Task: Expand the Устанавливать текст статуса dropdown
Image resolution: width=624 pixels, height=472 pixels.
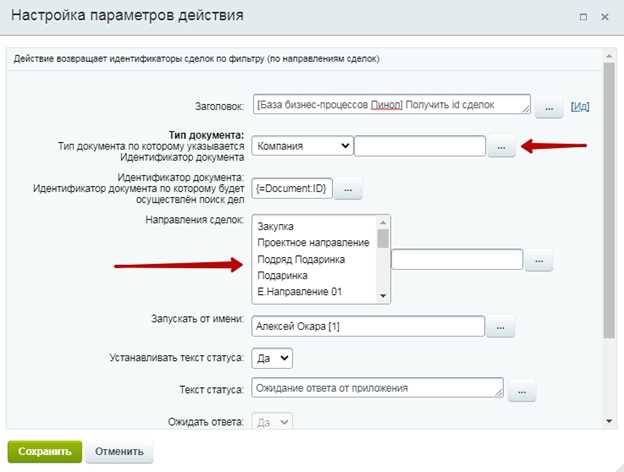Action: point(272,358)
